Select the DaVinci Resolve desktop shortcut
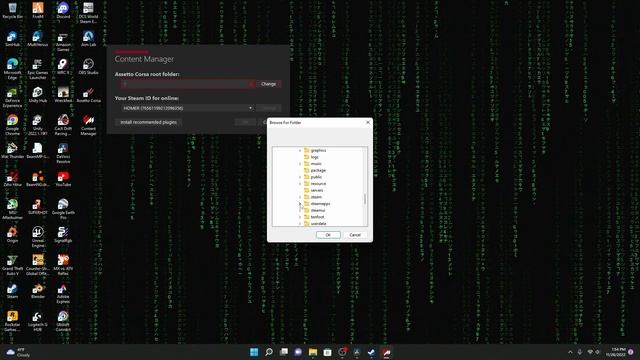Screen dimensions: 640x360 click(63, 153)
